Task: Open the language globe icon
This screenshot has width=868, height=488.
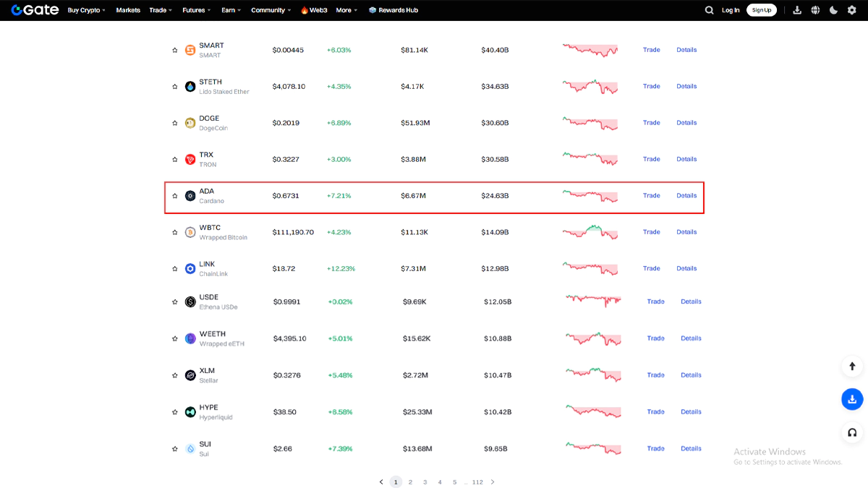Action: pos(815,10)
